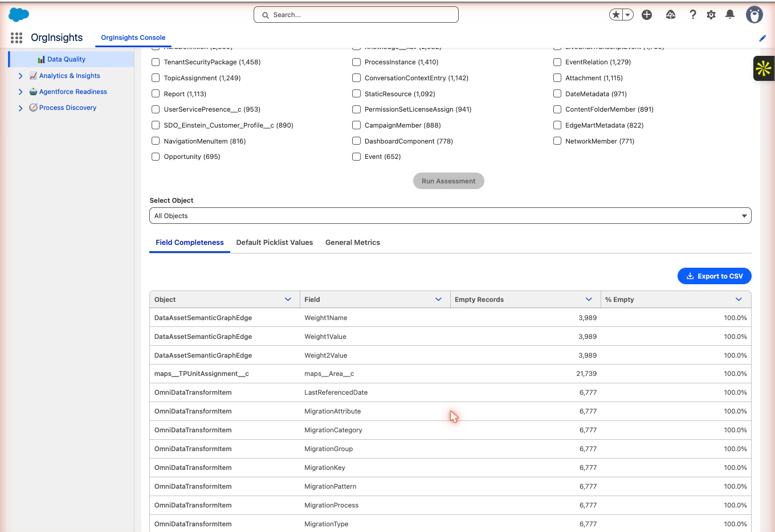Open the Help question mark icon
The height and width of the screenshot is (532, 775).
click(693, 15)
